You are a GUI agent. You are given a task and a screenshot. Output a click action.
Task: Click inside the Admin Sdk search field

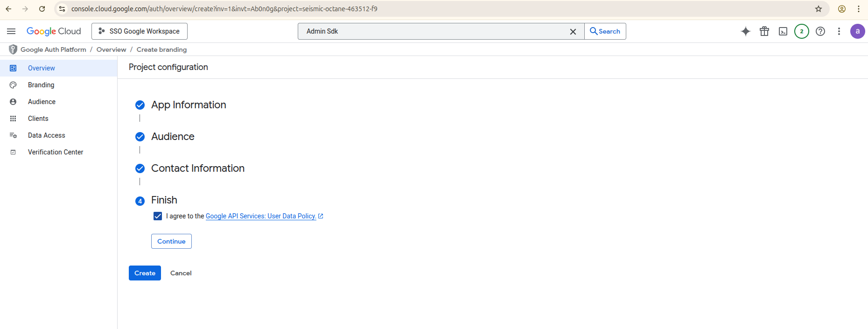coord(434,31)
